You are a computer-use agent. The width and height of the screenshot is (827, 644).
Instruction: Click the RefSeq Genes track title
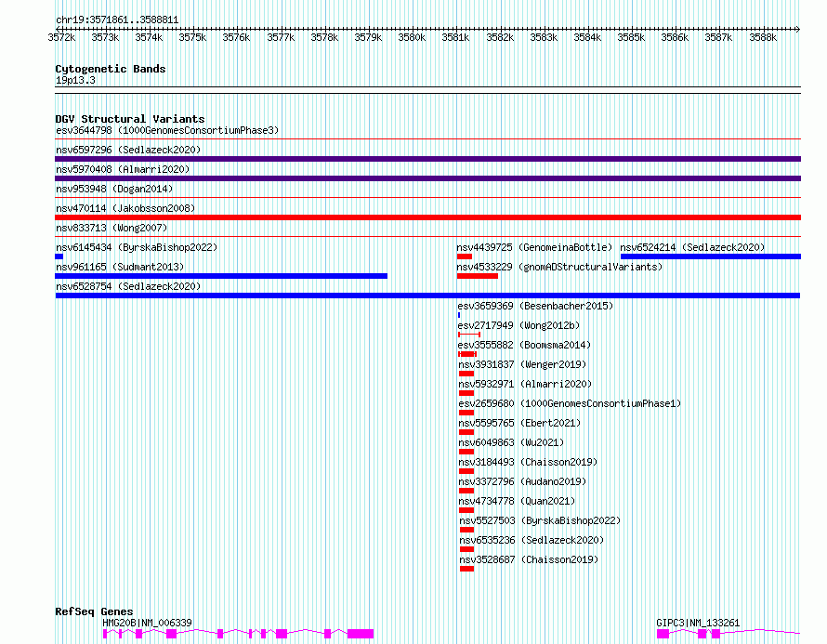pyautogui.click(x=94, y=611)
